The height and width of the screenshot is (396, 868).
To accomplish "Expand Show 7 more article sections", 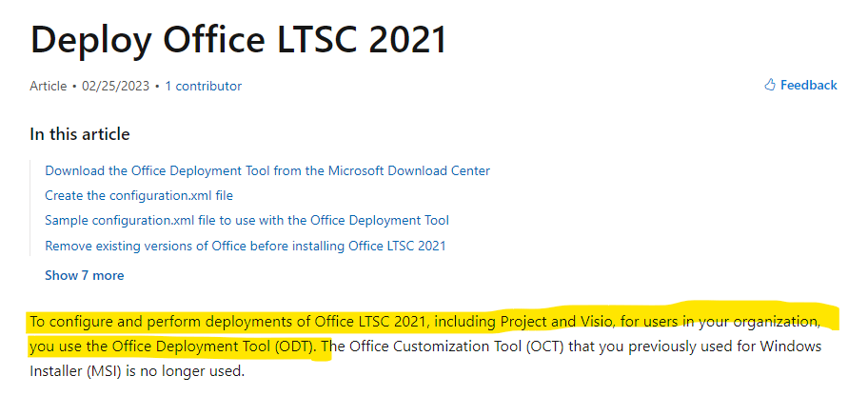I will [84, 275].
